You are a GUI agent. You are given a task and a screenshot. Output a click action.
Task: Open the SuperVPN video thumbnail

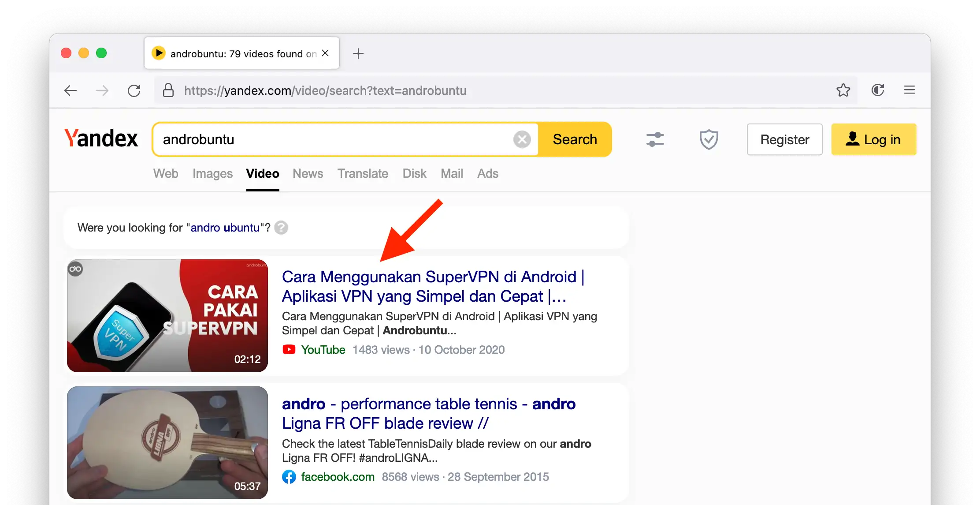point(167,315)
